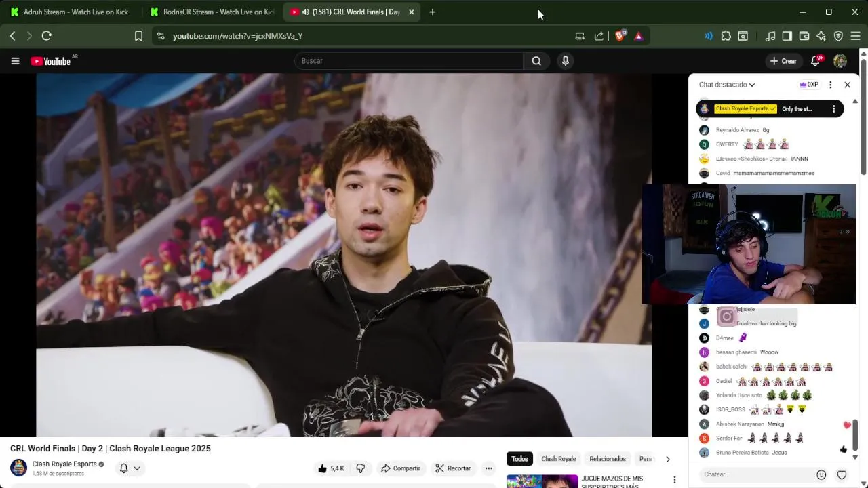Select the Relacionados filter chip
The height and width of the screenshot is (488, 868).
608,459
